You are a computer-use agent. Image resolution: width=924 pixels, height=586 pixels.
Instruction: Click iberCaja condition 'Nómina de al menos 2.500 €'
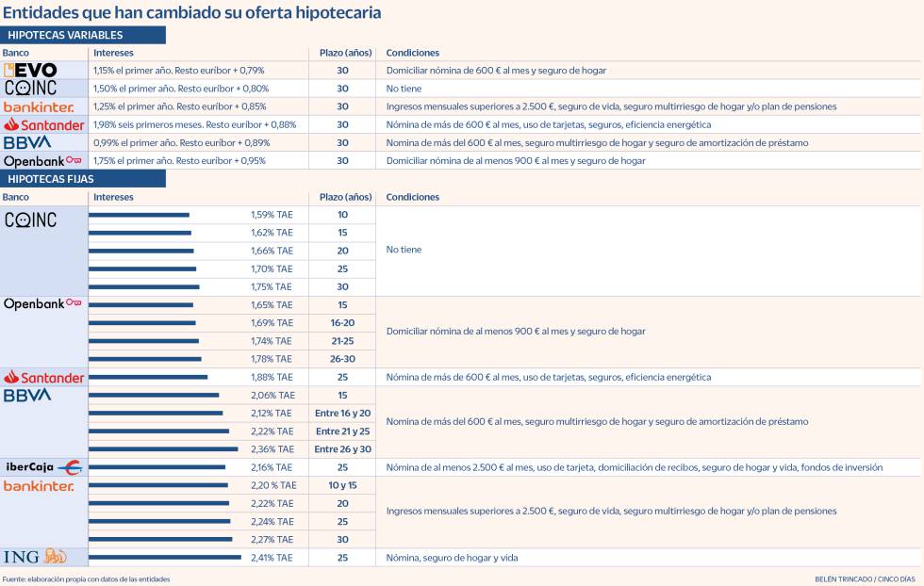(x=634, y=467)
